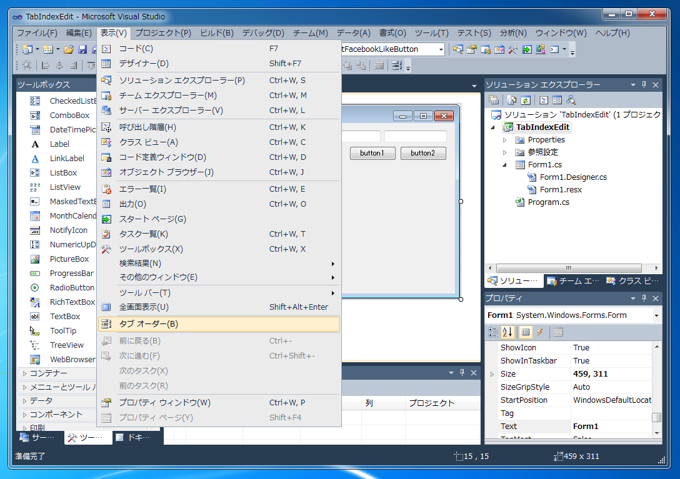Viewport: 680px width, 479px height.
Task: Expand the Size property row
Action: click(492, 374)
